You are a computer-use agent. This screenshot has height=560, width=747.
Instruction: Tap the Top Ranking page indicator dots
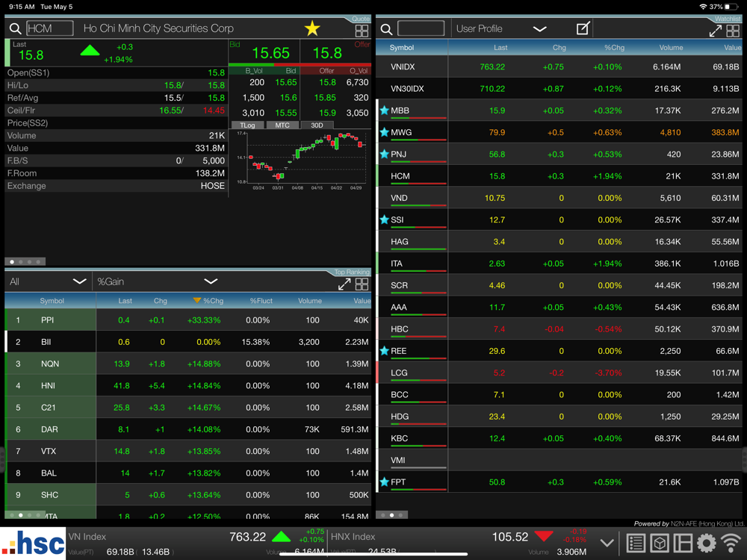(25, 514)
